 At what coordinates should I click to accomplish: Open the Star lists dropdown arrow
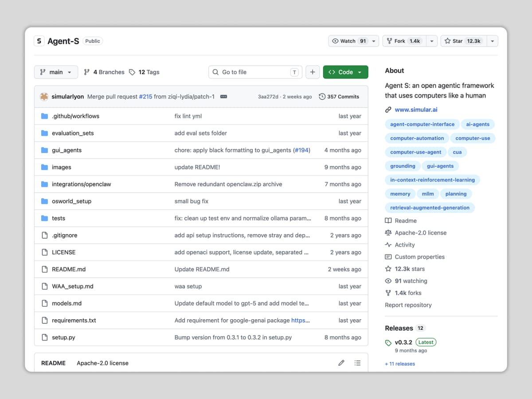(493, 41)
